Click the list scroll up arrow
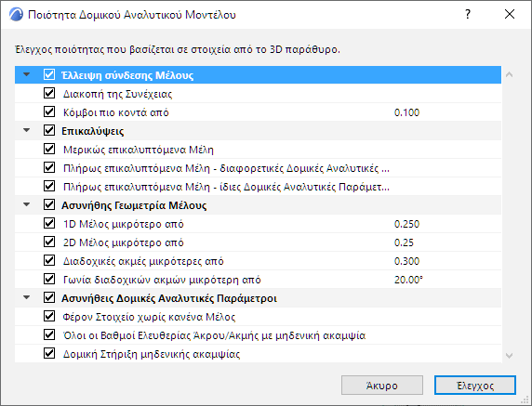Viewport: 532px width, 406px height. click(509, 75)
